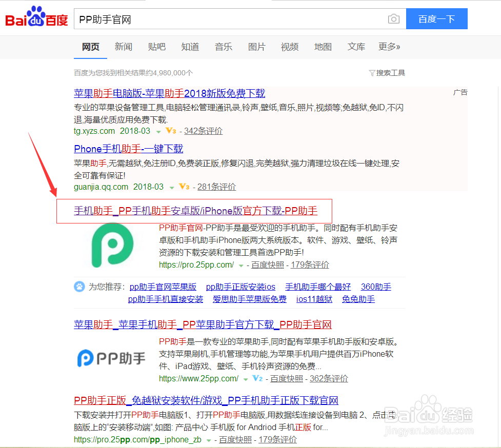Open 苹果助手电脑版 2018新版免费下载 result
The height and width of the screenshot is (448, 501).
[x=169, y=94]
